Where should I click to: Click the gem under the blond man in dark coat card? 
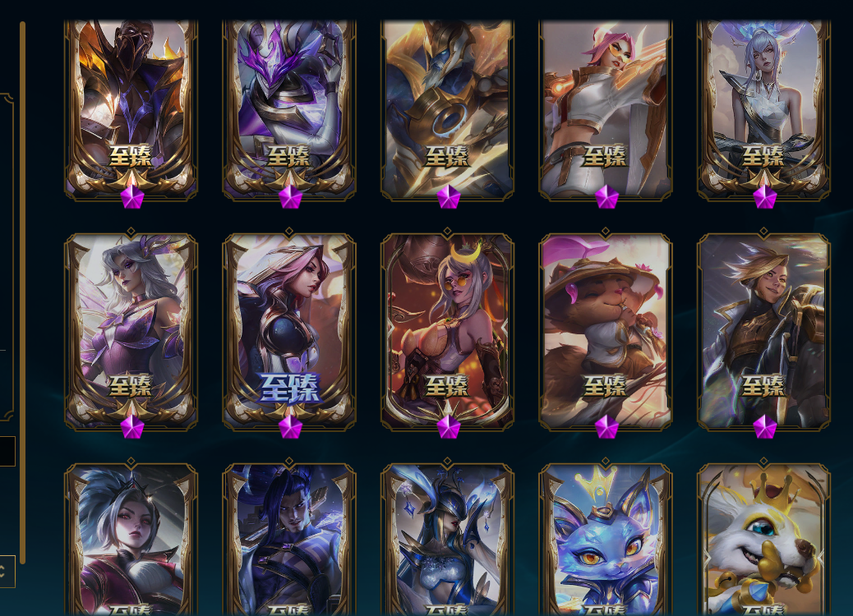764,427
